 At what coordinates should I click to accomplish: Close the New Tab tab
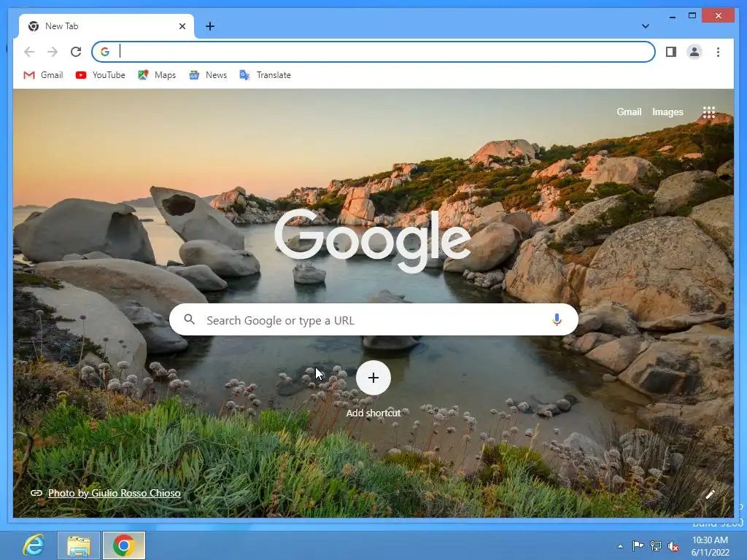pyautogui.click(x=182, y=26)
